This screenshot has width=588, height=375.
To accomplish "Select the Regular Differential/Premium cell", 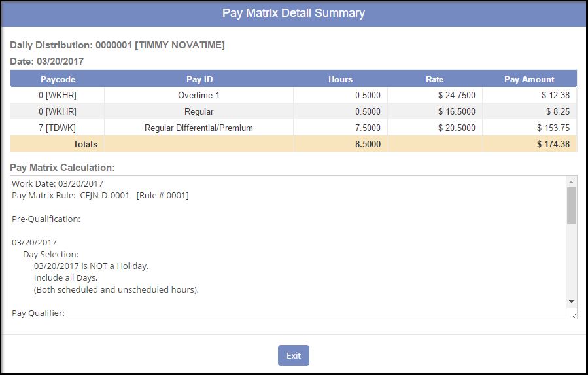I will tap(199, 128).
